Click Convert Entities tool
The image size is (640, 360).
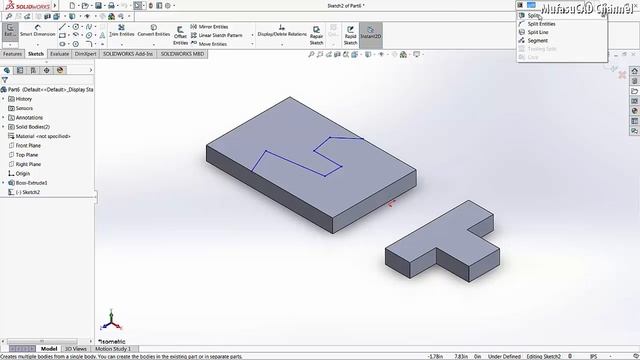[153, 31]
